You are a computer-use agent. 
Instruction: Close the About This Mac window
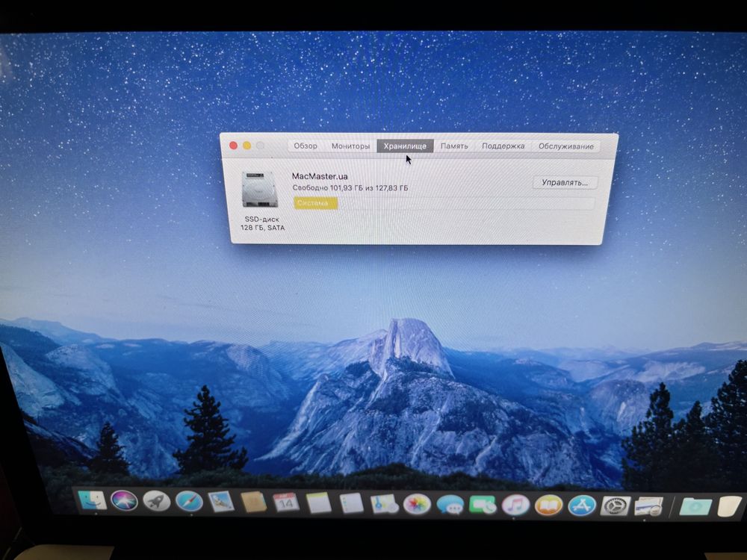click(233, 146)
